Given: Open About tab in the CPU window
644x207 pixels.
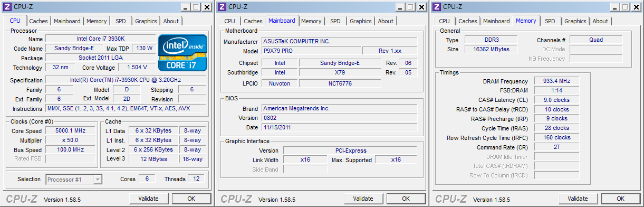Looking at the screenshot, I should 171,21.
